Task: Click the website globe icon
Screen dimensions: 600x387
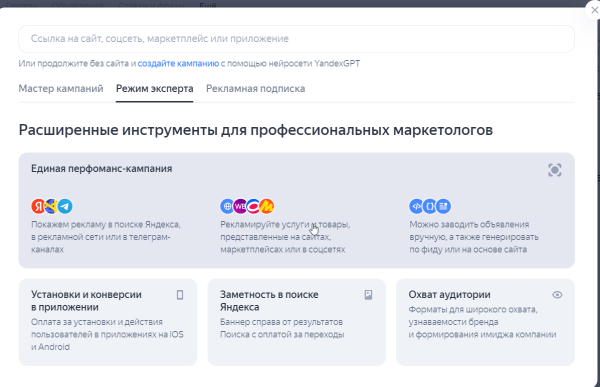Action: (227, 206)
